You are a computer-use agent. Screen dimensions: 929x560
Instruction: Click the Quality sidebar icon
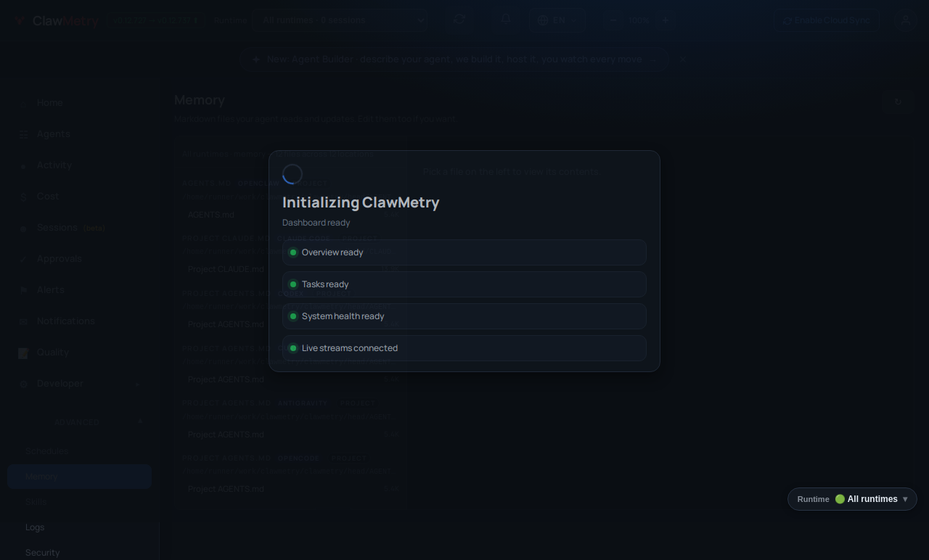coord(23,353)
